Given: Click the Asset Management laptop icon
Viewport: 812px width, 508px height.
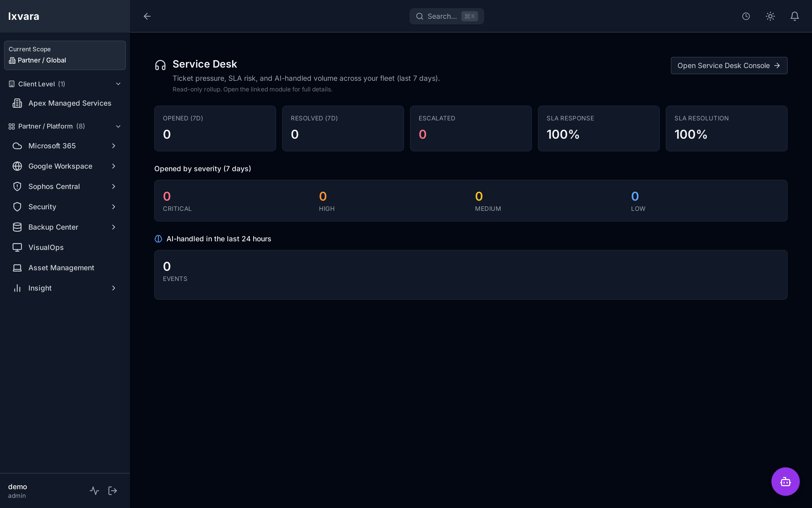Looking at the screenshot, I should click(17, 268).
